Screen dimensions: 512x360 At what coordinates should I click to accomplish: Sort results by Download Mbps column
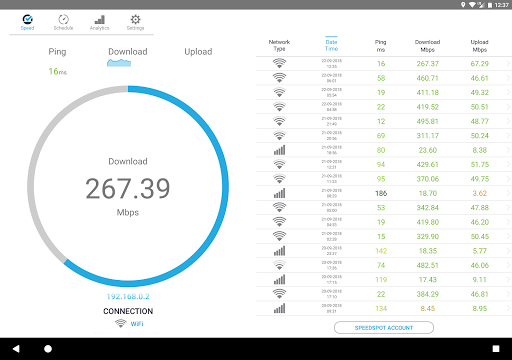click(427, 46)
